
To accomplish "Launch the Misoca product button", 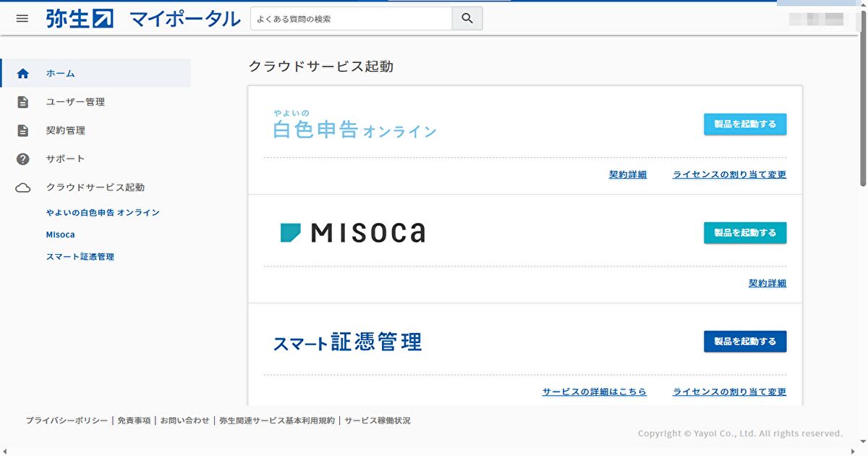I will click(744, 233).
